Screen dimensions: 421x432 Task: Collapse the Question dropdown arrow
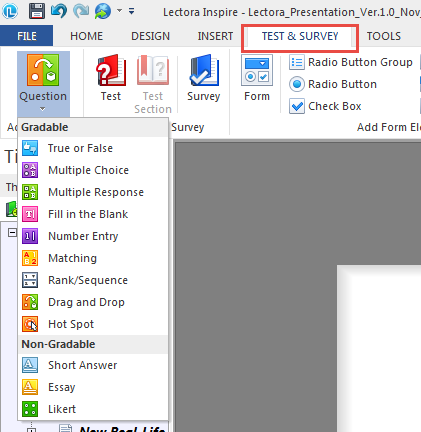(x=42, y=109)
